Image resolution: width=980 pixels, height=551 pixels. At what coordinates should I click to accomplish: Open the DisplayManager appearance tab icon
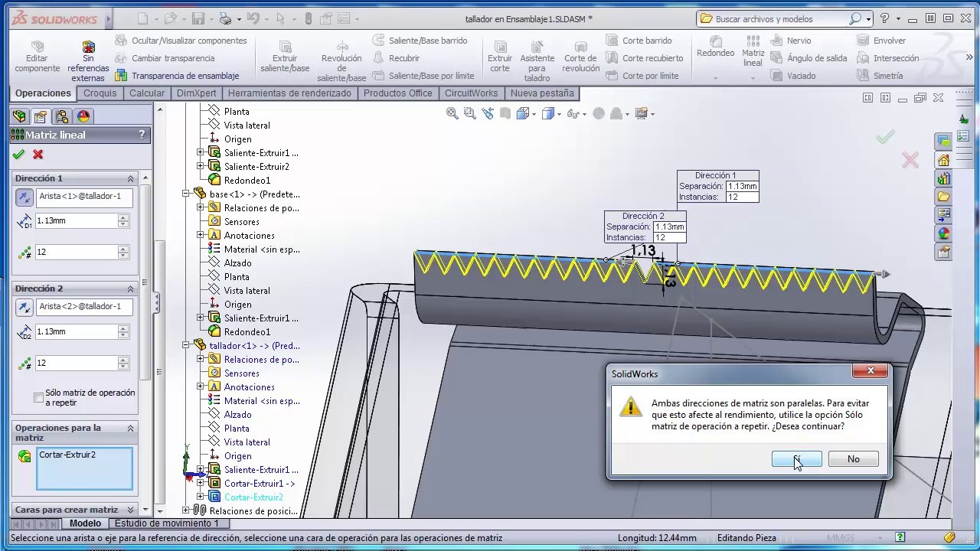pos(83,116)
